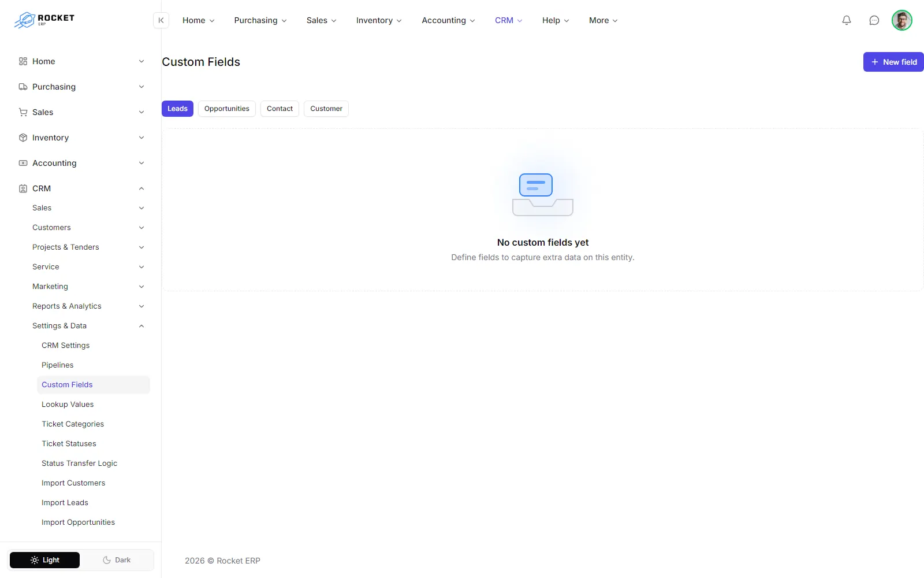Click the Home sidebar grid icon

click(23, 61)
